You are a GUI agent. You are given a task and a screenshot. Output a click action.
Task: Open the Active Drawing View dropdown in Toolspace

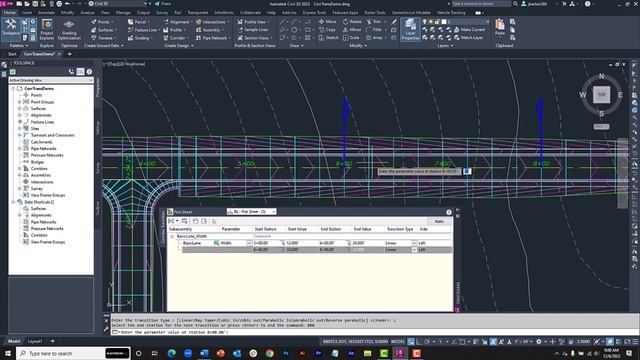pyautogui.click(x=51, y=80)
